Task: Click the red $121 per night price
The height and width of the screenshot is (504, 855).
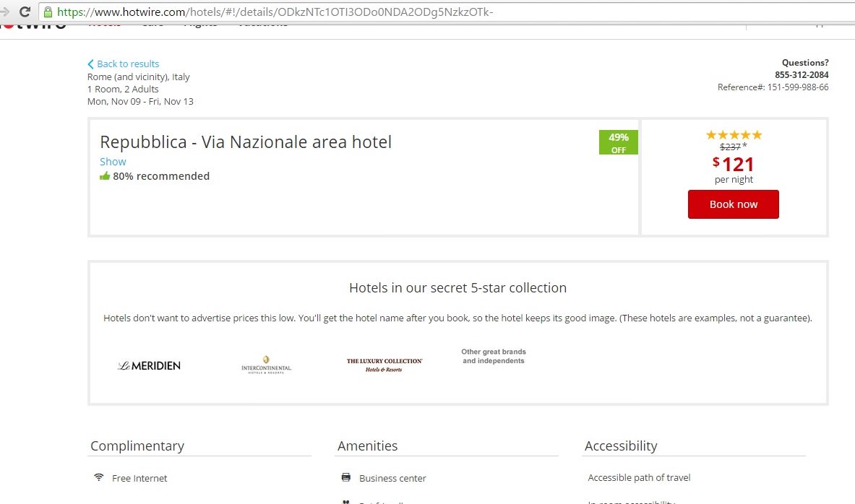Action: (734, 165)
